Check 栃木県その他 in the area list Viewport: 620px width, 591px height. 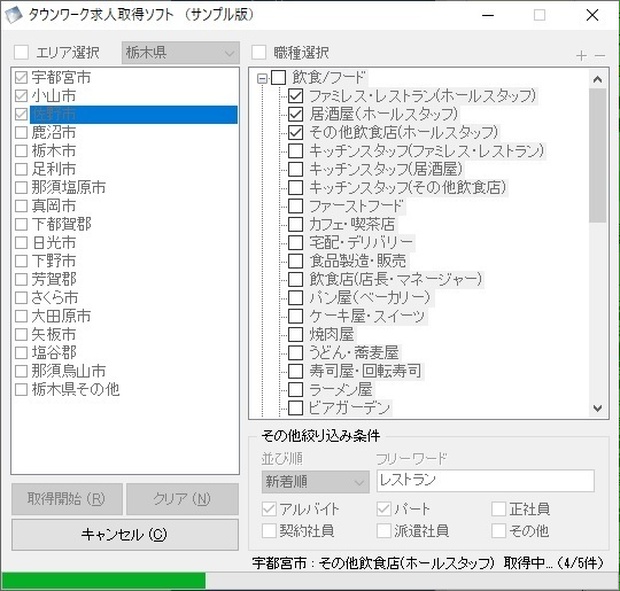(x=21, y=389)
